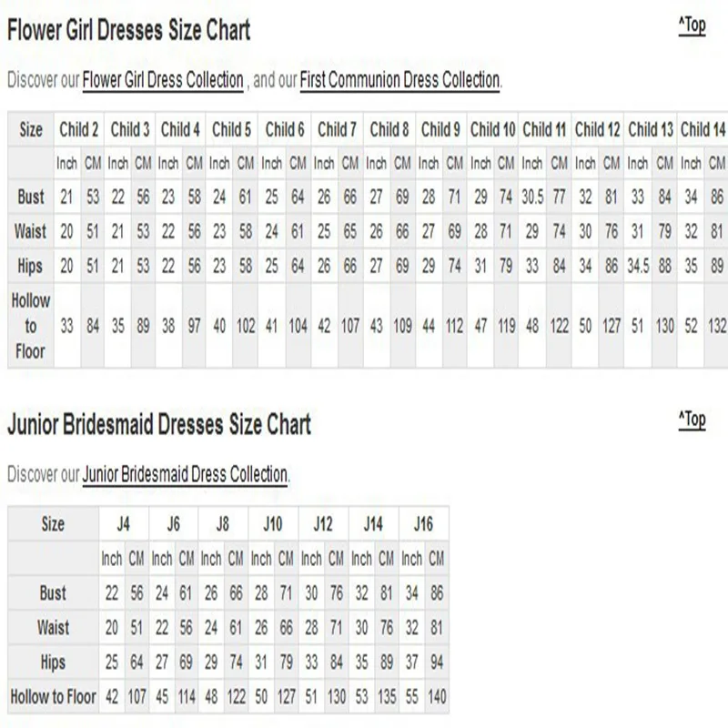Screen dimensions: 728x728
Task: Select the Waist row label in flower girl table
Action: 31,231
